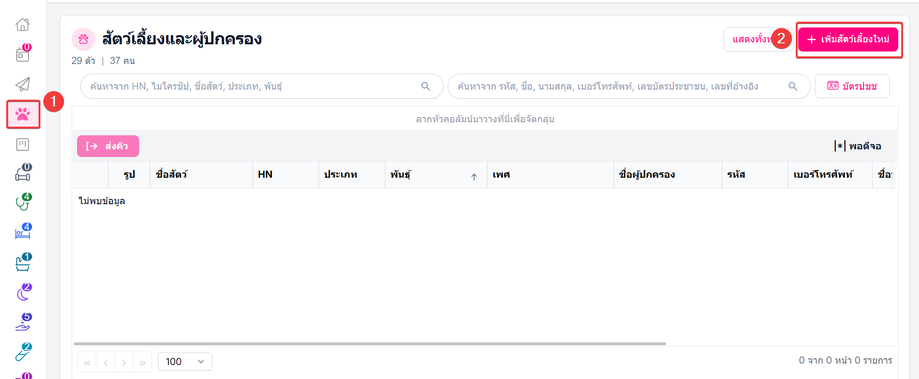Click the บัตรปชช ID card button
919x379 pixels.
coord(852,86)
